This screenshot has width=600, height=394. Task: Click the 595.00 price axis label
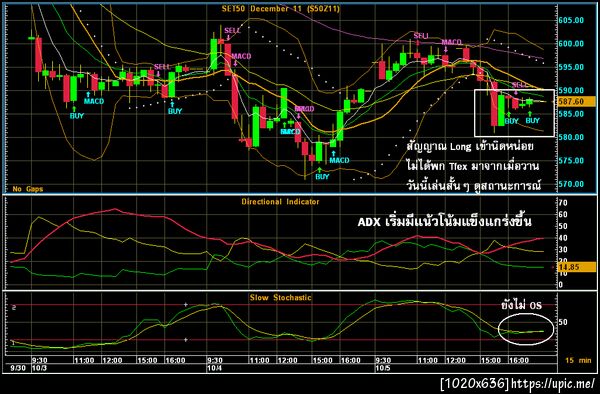[571, 67]
